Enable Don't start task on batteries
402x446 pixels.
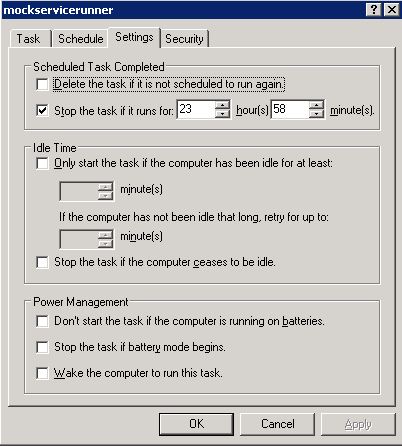pyautogui.click(x=42, y=321)
